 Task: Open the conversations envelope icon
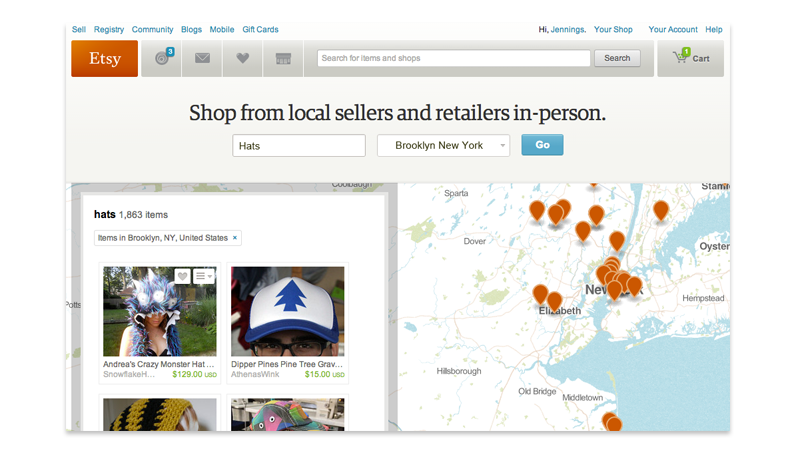[x=202, y=58]
